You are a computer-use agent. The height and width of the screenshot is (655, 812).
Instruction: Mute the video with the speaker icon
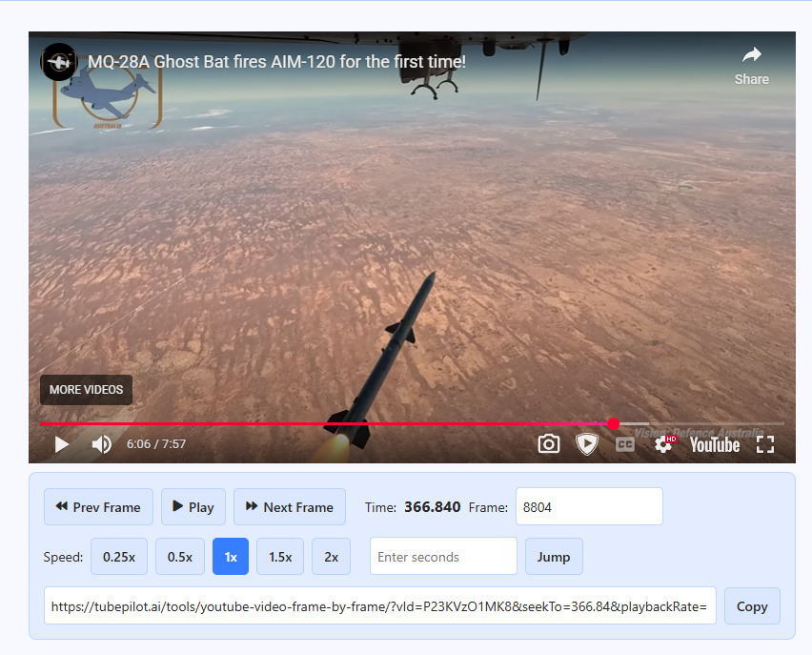101,444
